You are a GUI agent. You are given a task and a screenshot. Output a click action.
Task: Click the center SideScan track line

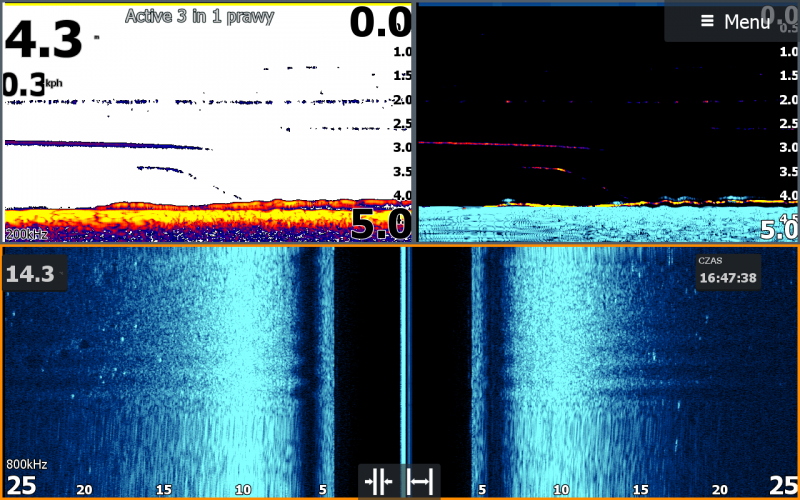click(x=403, y=360)
